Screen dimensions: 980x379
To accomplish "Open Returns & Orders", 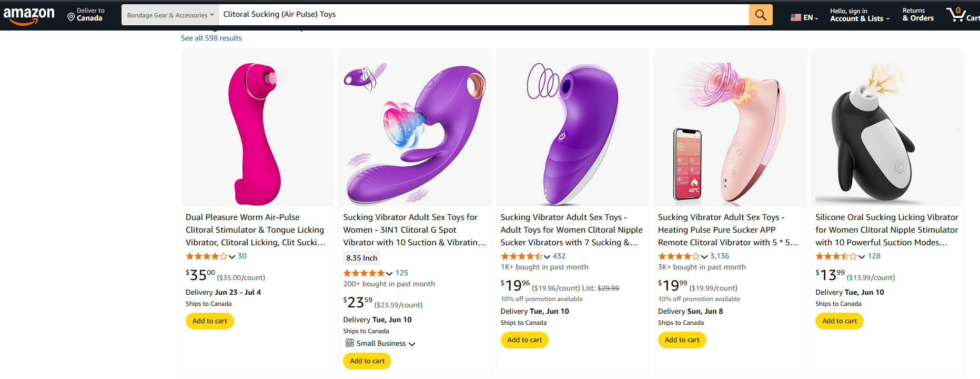I will (x=917, y=14).
